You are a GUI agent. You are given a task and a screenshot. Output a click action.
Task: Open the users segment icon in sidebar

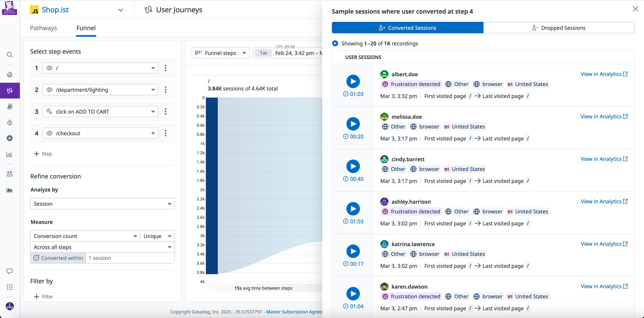(x=10, y=174)
